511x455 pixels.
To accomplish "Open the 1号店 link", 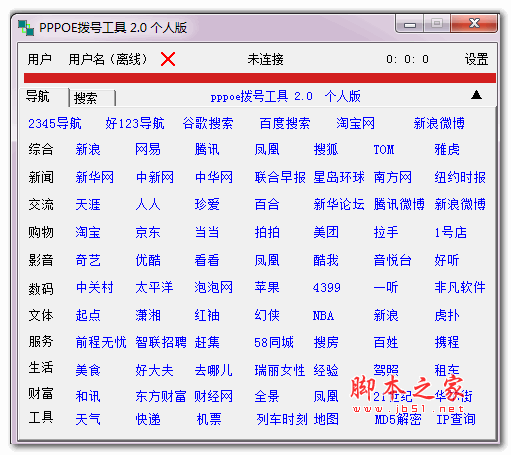I will point(450,232).
